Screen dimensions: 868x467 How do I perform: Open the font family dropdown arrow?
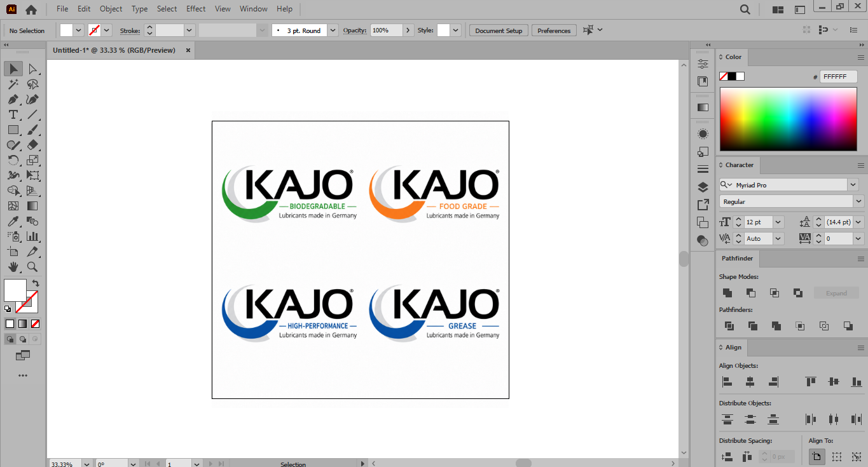[x=853, y=185]
